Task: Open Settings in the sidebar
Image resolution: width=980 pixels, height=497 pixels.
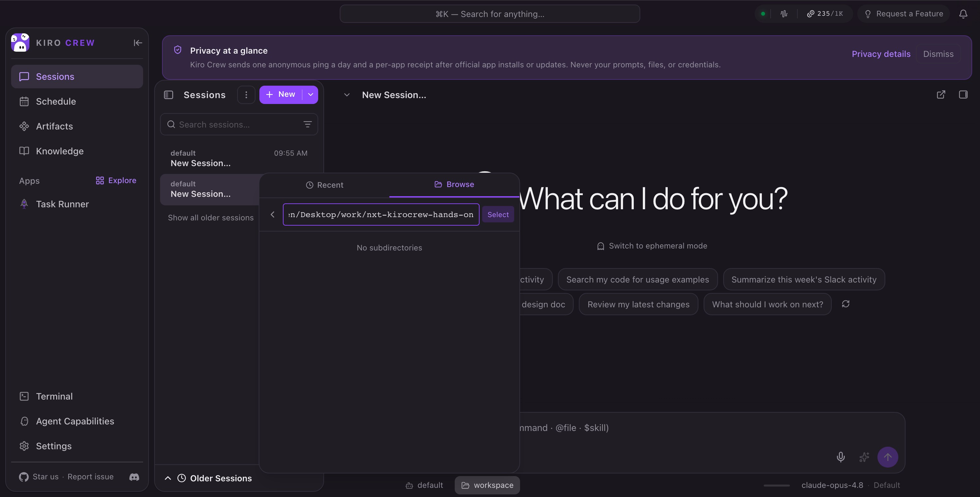Action: tap(77, 446)
